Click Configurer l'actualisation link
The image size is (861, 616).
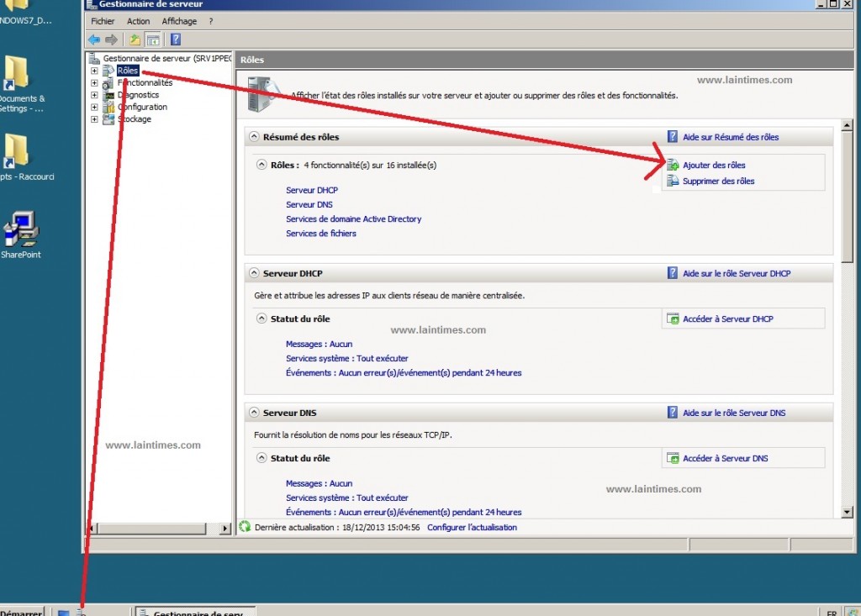point(472,527)
